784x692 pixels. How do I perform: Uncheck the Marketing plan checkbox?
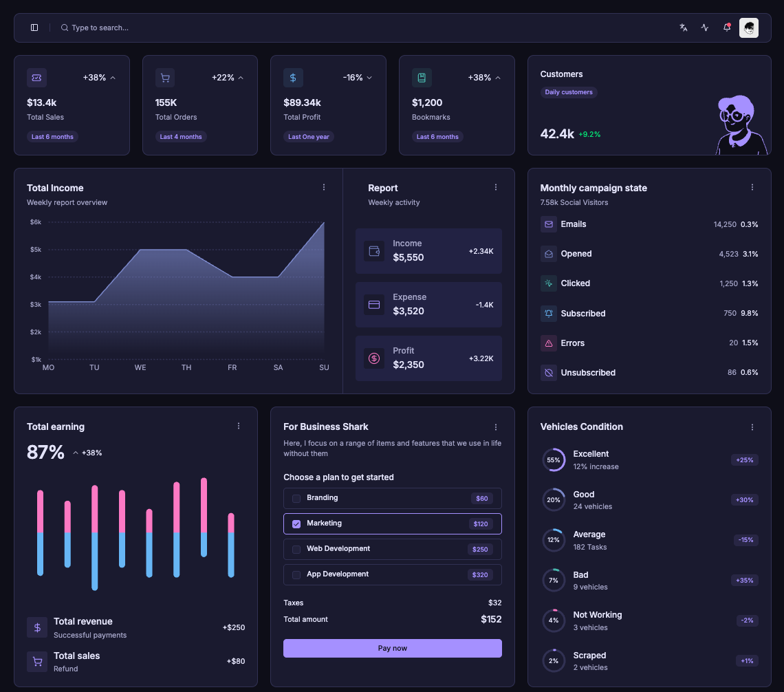tap(296, 523)
